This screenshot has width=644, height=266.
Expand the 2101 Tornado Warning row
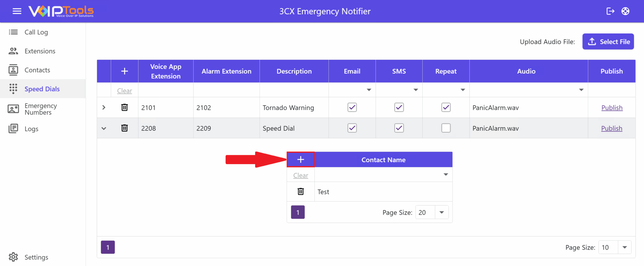pos(104,107)
